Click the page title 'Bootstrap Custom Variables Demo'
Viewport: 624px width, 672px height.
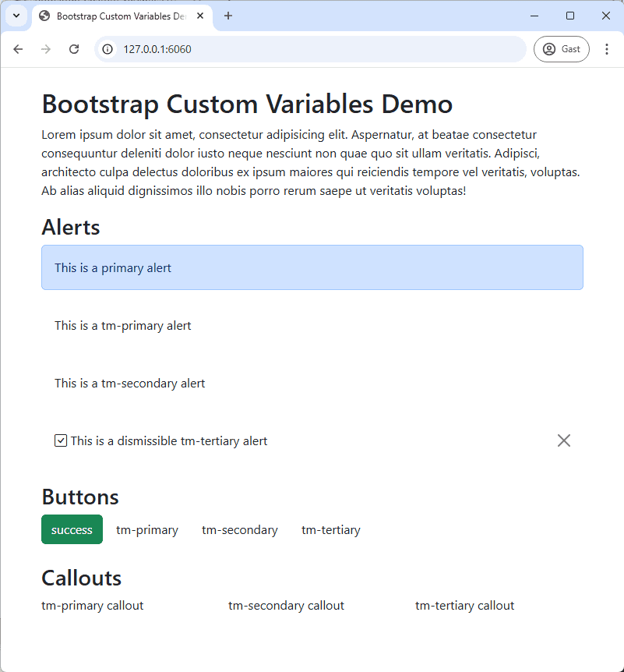(x=247, y=104)
